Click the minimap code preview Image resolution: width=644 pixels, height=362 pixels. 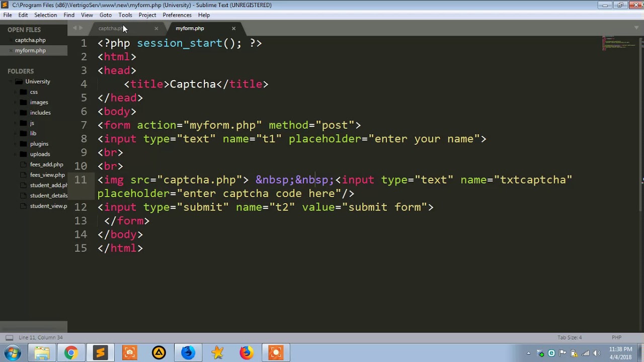pyautogui.click(x=619, y=43)
